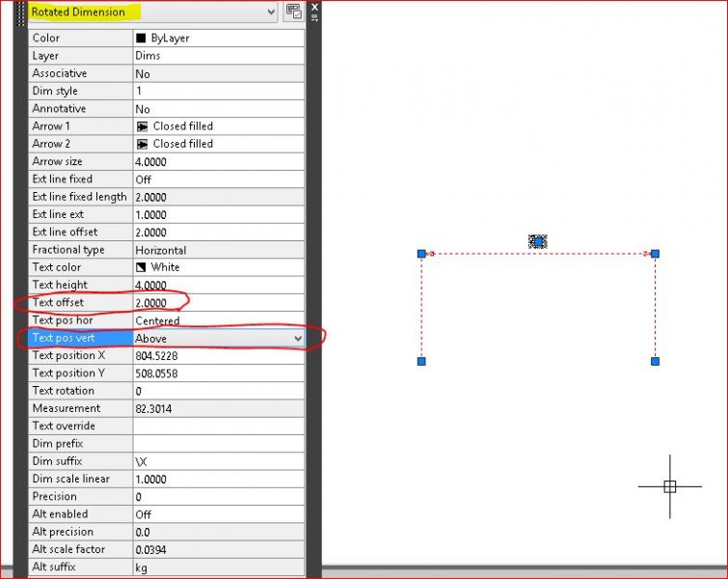728x579 pixels.
Task: Expand the Text pos vert dropdown arrow
Action: 298,339
